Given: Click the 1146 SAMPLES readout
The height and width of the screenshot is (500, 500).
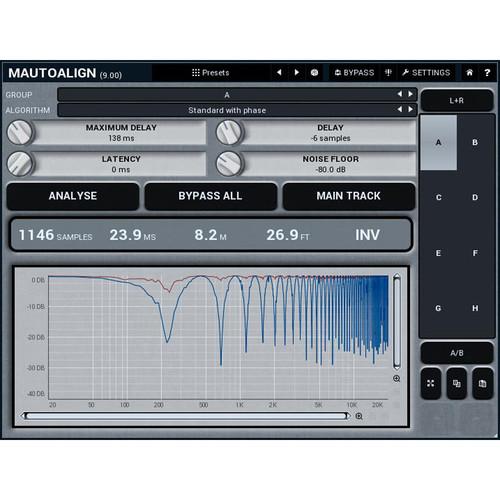Looking at the screenshot, I should 55,235.
